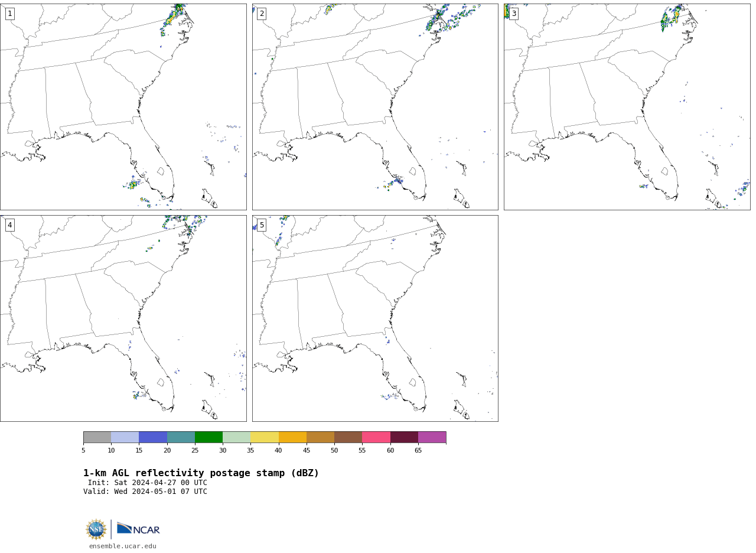The height and width of the screenshot is (553, 756).
Task: Click the purple 65+ dBZ swatch
Action: [x=432, y=437]
